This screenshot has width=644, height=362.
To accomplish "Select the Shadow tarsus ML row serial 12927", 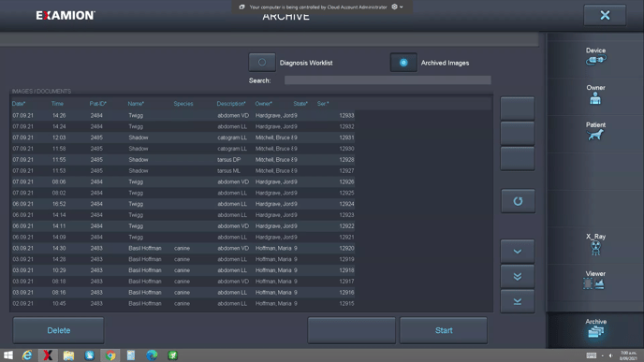I will tap(183, 171).
